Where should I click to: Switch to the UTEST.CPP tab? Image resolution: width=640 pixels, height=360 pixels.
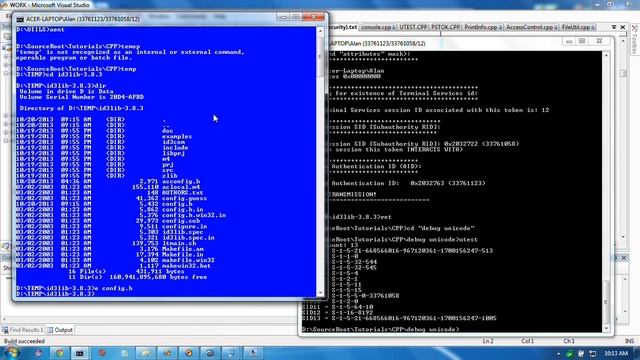tap(413, 27)
